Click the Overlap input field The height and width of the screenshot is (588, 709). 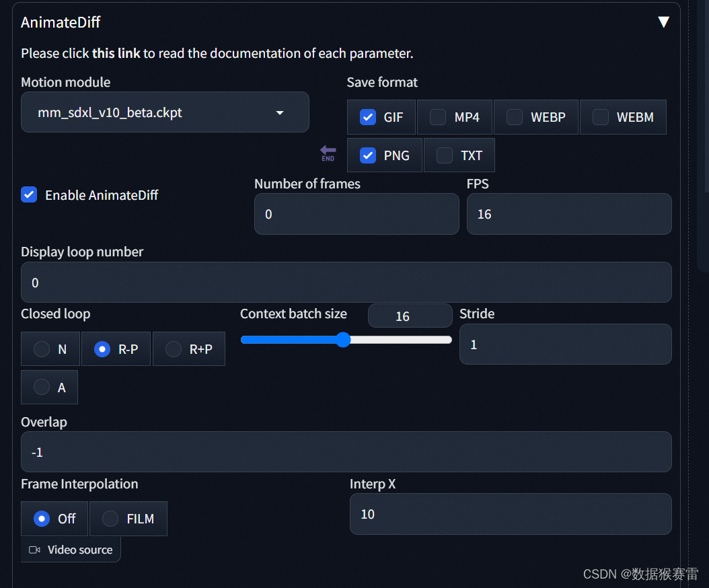point(346,451)
